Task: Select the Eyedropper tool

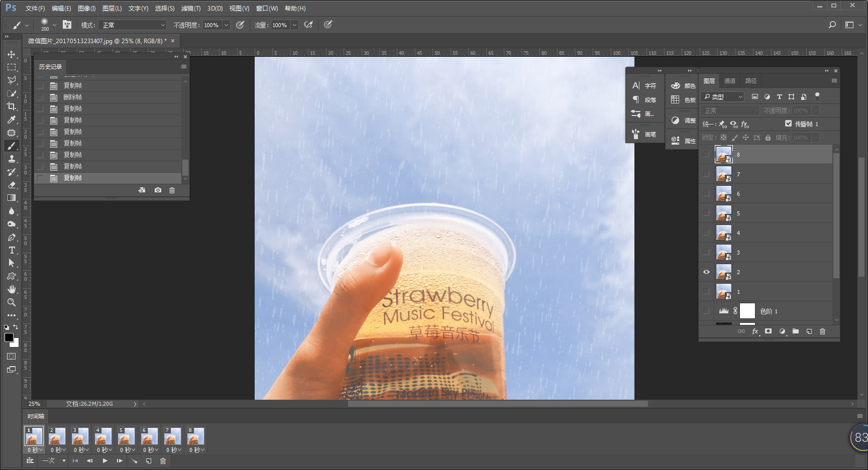Action: point(12,120)
